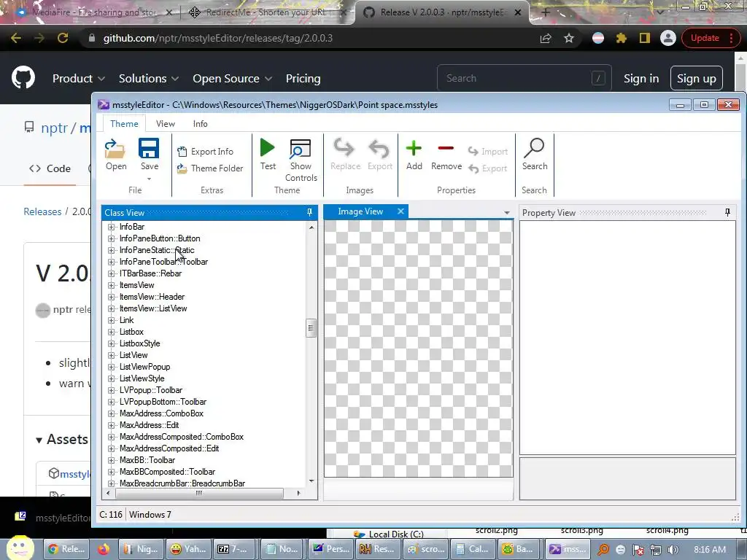Screen dimensions: 747x560
Task: Open the Product menu on GitHub
Action: tap(79, 79)
